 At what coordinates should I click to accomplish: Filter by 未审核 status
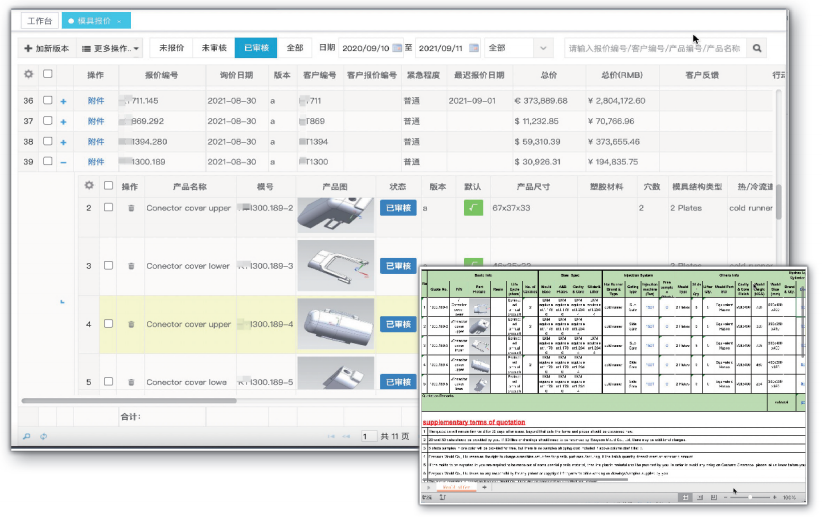coord(214,48)
